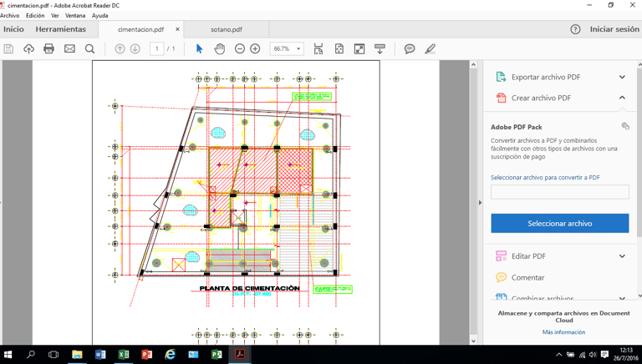Expand Exportar archivo PDF section
Image resolution: width=642 pixels, height=364 pixels.
(622, 77)
